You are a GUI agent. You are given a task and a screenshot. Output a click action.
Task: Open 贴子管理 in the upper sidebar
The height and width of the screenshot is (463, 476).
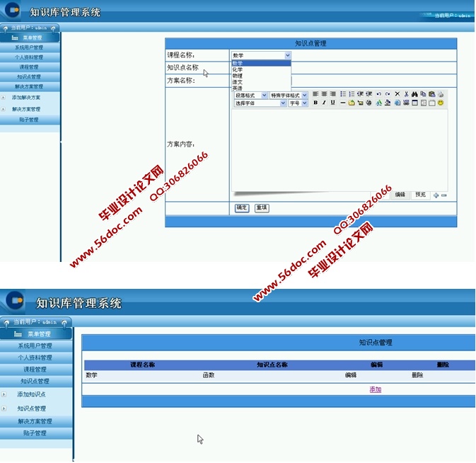(x=30, y=120)
